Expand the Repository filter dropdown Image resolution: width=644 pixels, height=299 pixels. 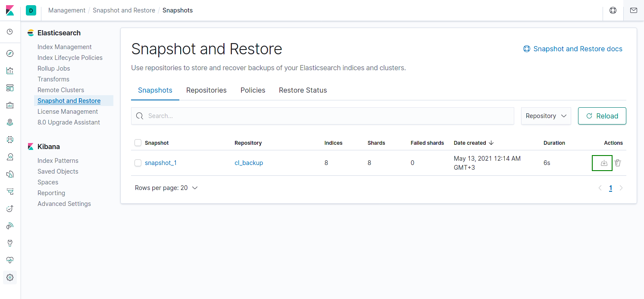[x=546, y=116]
